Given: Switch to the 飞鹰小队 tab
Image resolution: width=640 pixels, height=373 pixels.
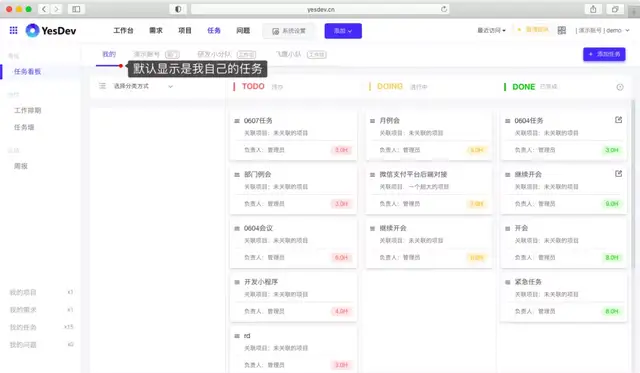Looking at the screenshot, I should 301,54.
